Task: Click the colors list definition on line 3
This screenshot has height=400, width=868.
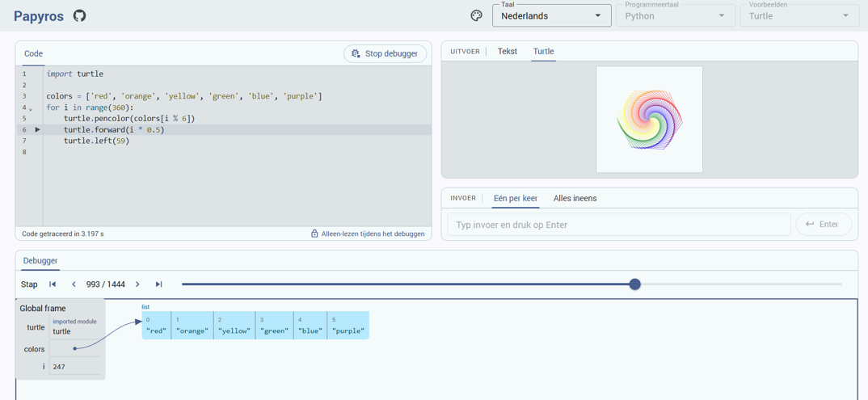Action: 184,96
